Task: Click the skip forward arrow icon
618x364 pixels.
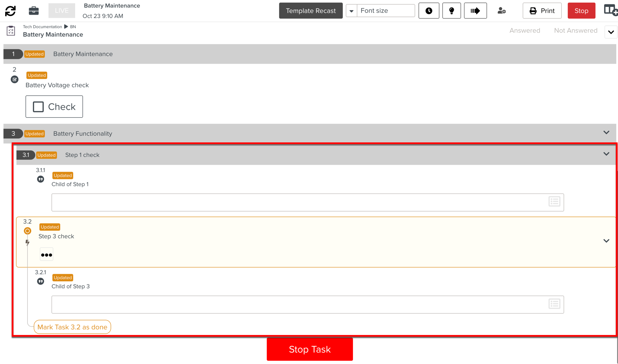Action: (x=475, y=11)
